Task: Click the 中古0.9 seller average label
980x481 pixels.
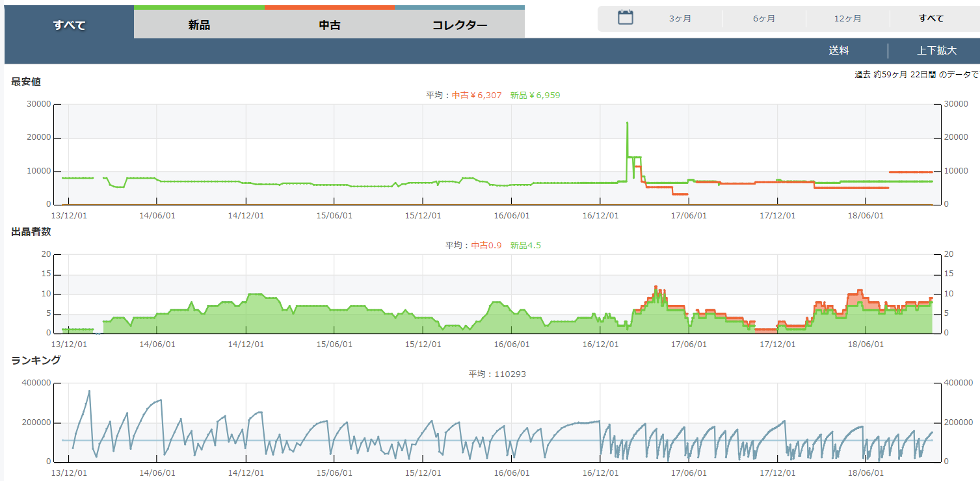Action: tap(486, 246)
